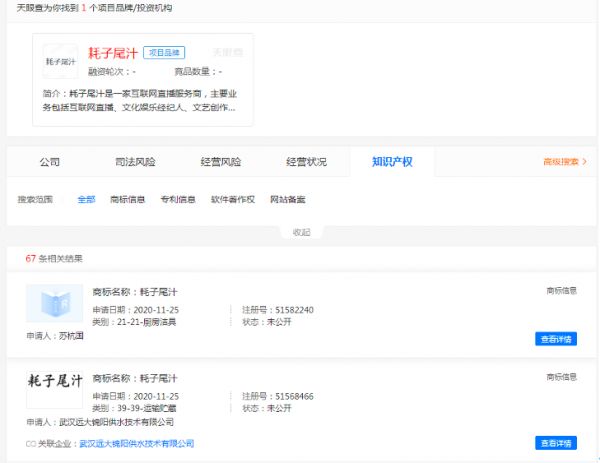Filter results by 网站备案
Image resolution: width=600 pixels, height=463 pixels.
point(288,199)
